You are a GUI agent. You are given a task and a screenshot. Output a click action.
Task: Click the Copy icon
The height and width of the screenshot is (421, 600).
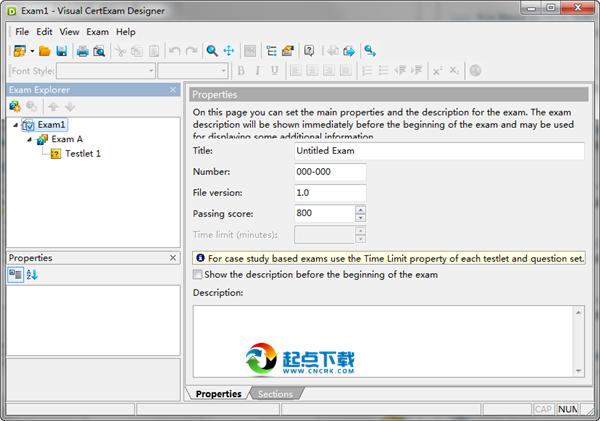pyautogui.click(x=137, y=51)
